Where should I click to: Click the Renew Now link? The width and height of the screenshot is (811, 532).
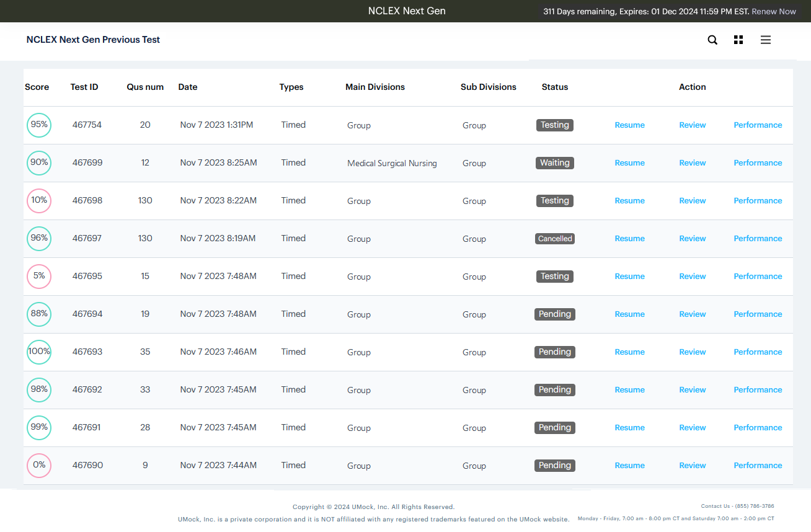pyautogui.click(x=774, y=11)
